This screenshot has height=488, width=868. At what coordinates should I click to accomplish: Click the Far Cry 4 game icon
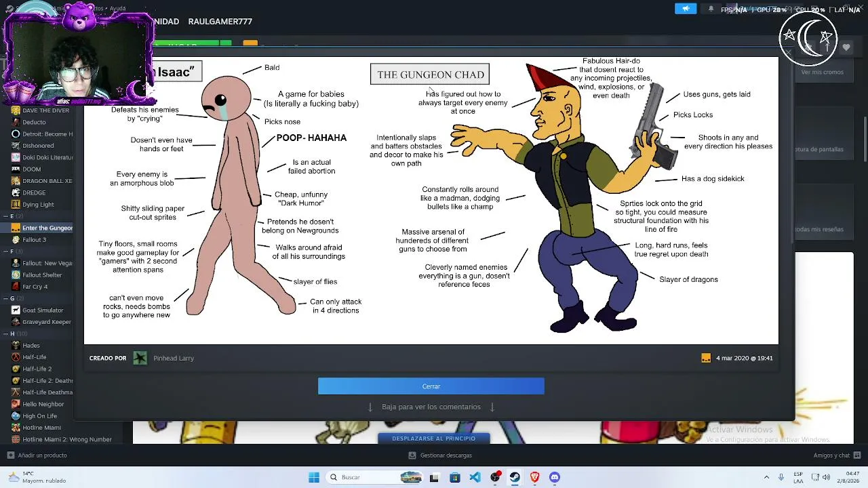[16, 287]
